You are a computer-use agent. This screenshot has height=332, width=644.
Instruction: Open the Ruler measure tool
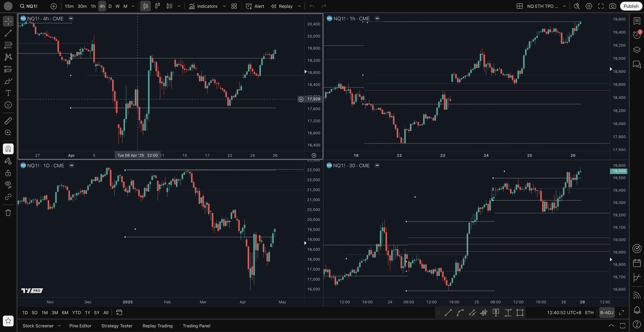(8, 121)
